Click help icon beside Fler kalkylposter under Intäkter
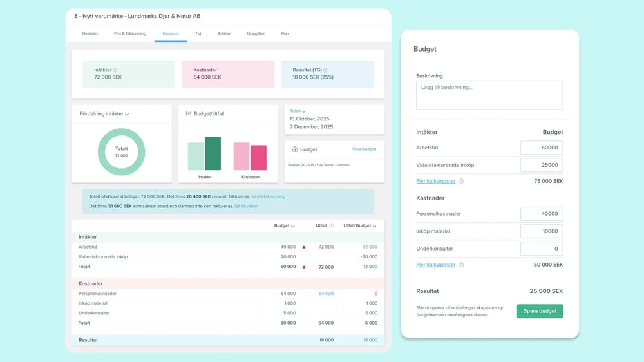The image size is (644, 362). point(461,182)
